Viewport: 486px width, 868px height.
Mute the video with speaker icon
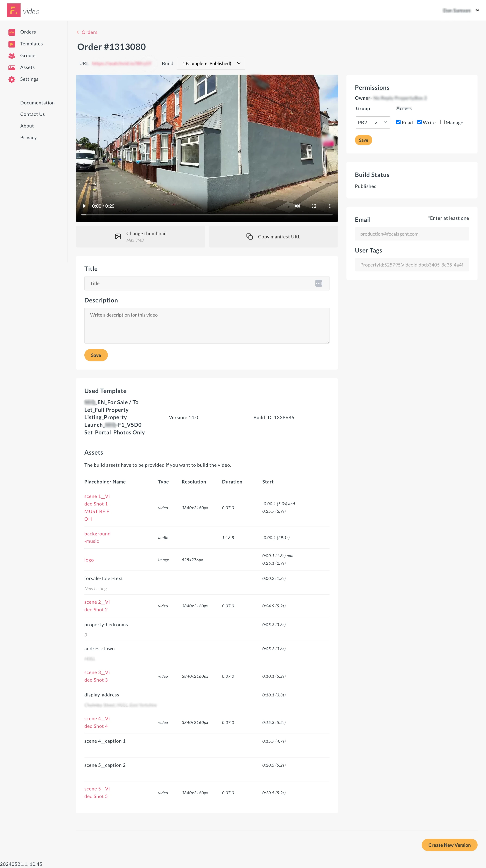[x=297, y=206]
